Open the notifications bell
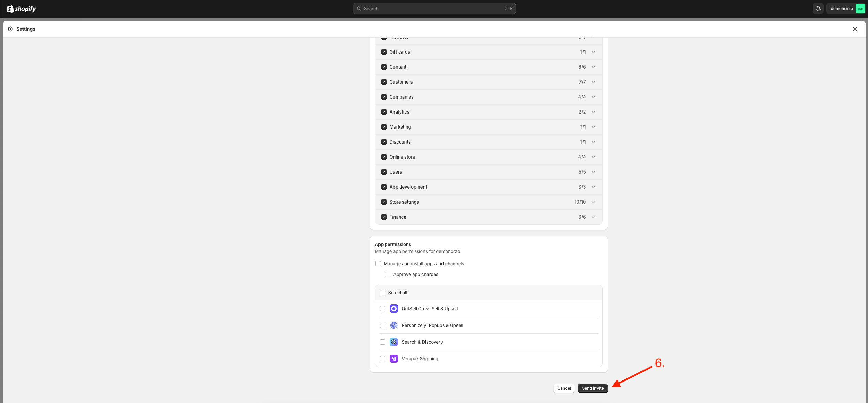This screenshot has height=403, width=868. coord(818,9)
